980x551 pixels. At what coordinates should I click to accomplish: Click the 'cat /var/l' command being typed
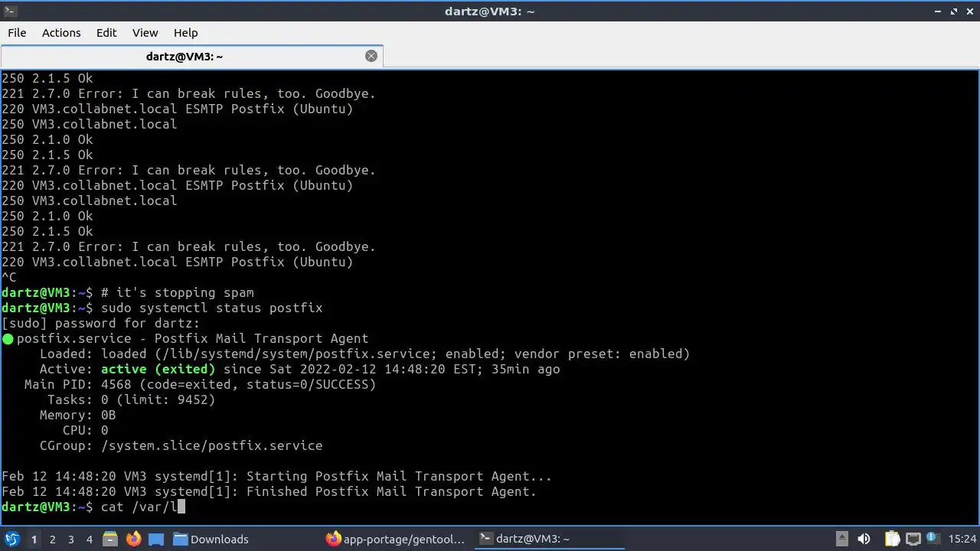pos(139,507)
